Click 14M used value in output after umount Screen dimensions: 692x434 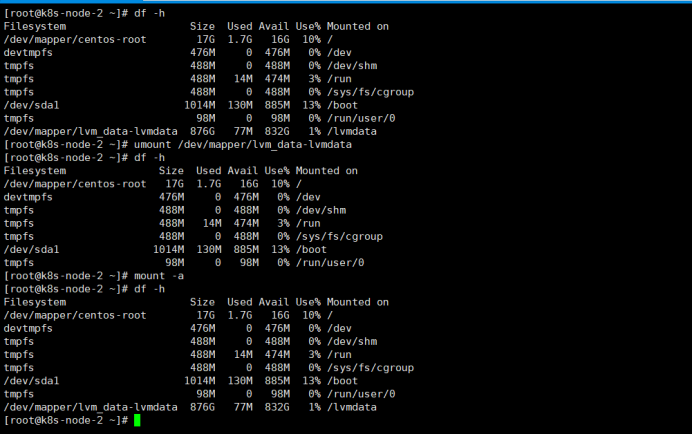pyautogui.click(x=212, y=223)
